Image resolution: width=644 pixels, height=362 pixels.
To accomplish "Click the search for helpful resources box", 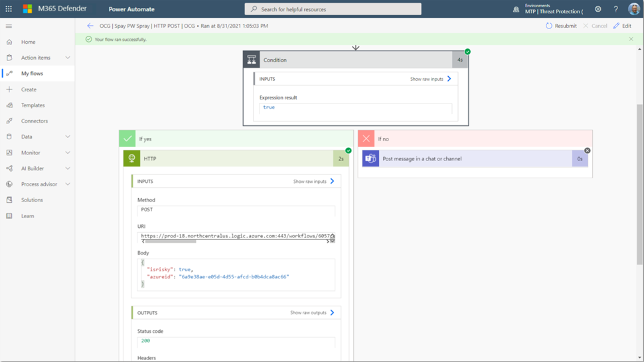I will tap(333, 9).
